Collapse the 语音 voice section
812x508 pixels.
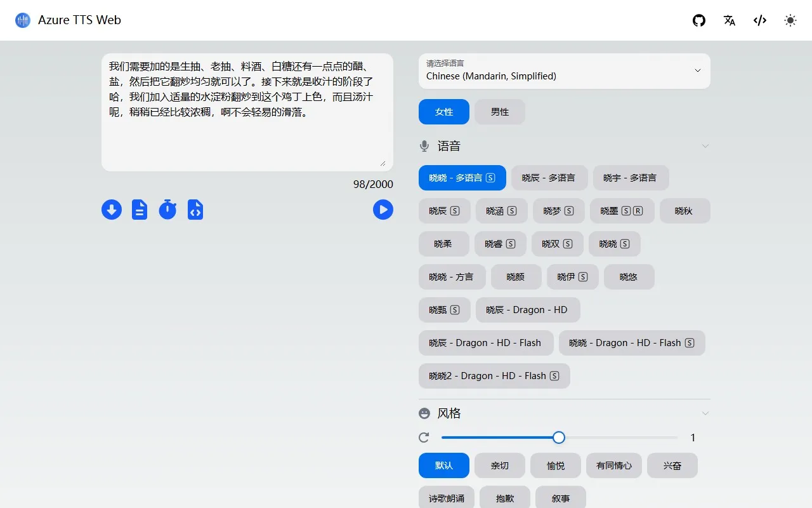[705, 146]
